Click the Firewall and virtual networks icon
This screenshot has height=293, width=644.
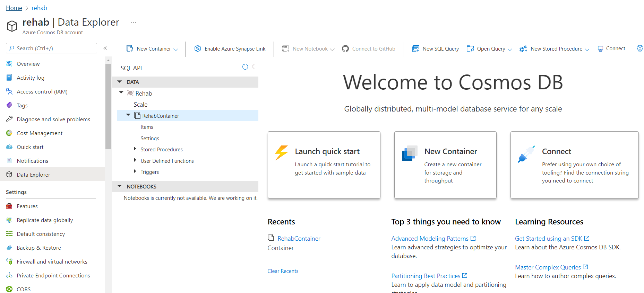point(9,261)
